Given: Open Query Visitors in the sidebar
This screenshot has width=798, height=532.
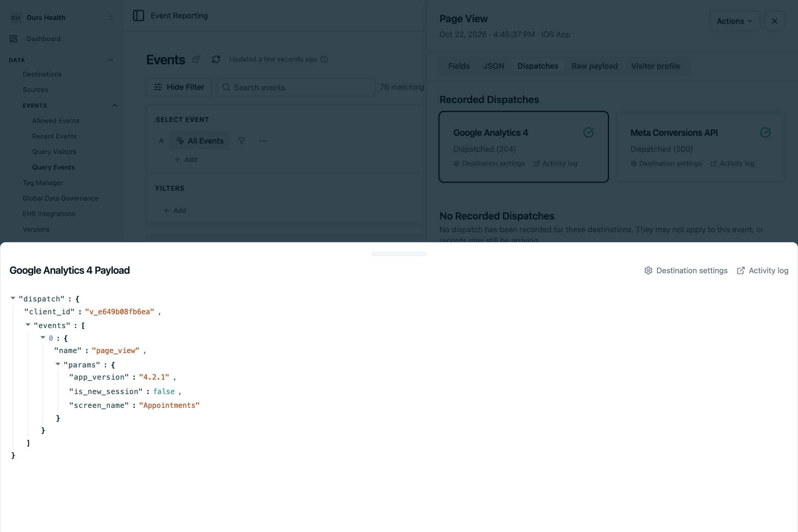Looking at the screenshot, I should (54, 152).
